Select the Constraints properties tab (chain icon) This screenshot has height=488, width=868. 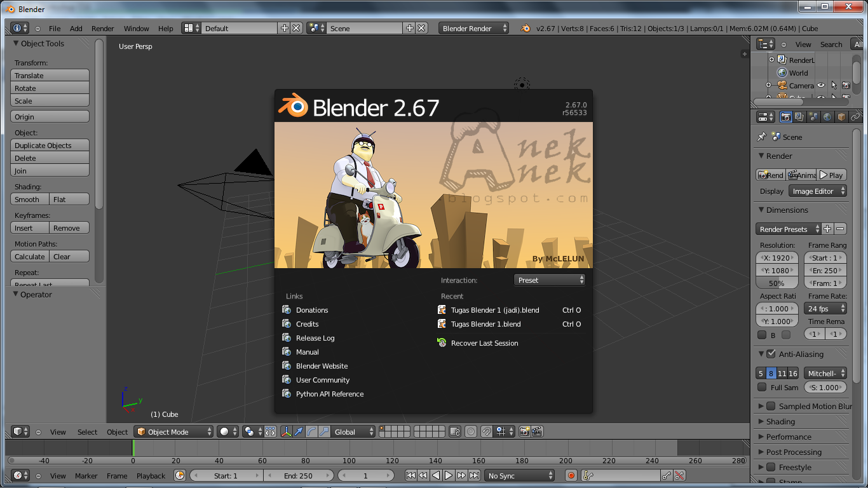click(x=855, y=117)
